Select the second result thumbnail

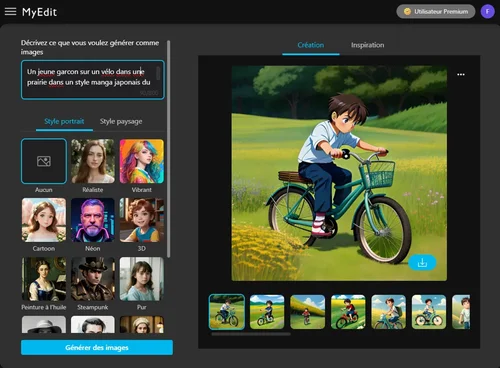267,312
